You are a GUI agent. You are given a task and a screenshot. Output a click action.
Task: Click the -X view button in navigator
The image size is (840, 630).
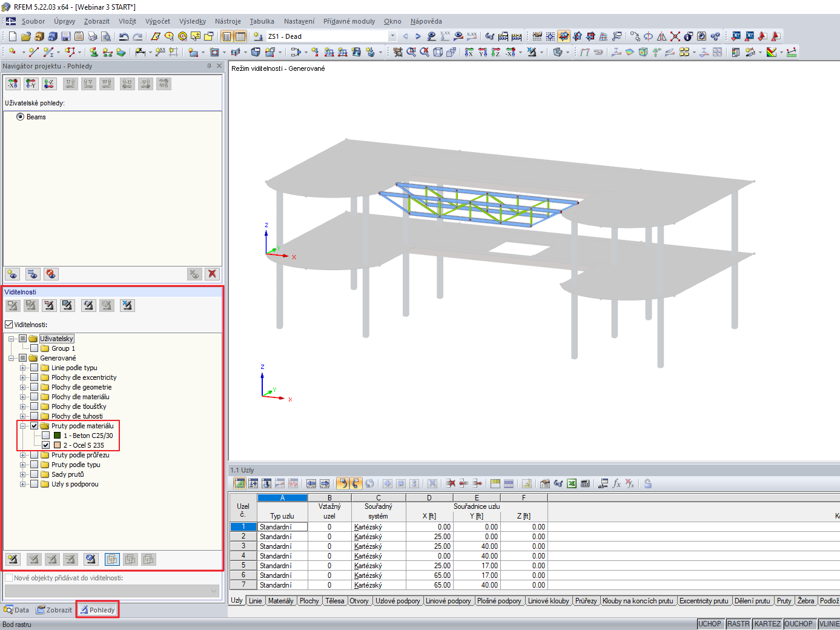tap(13, 84)
